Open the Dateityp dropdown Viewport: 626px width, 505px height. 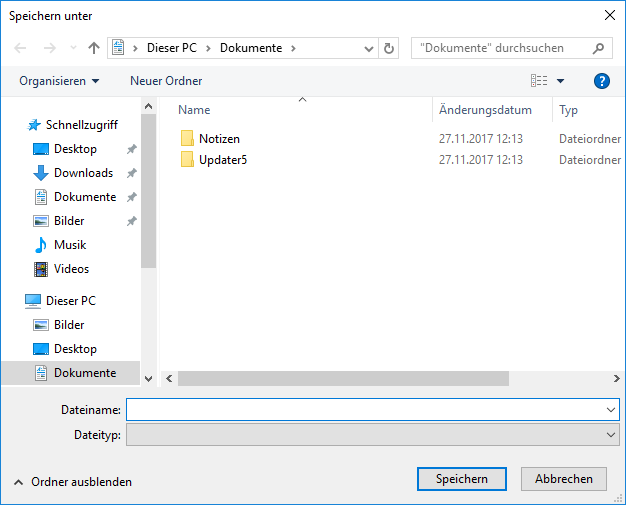(x=611, y=435)
